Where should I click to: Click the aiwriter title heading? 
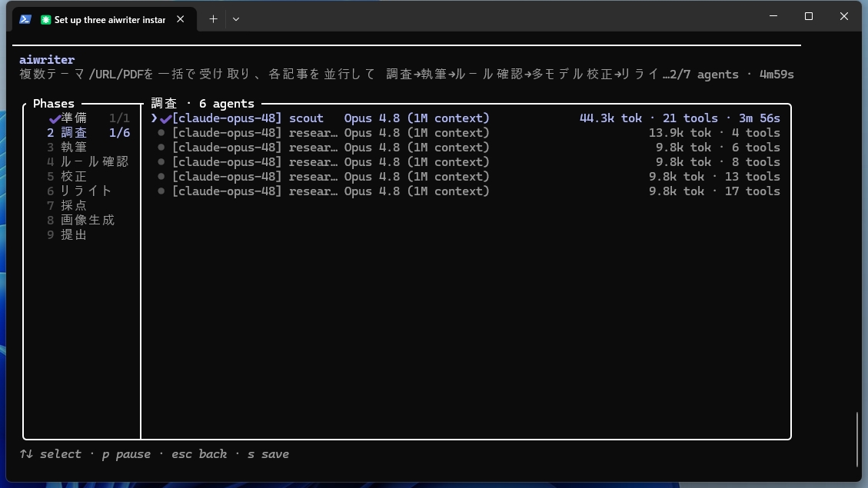coord(47,60)
